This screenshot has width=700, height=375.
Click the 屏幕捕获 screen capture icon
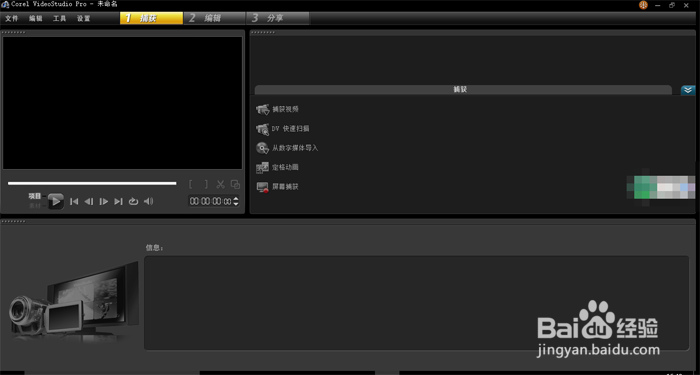click(262, 187)
